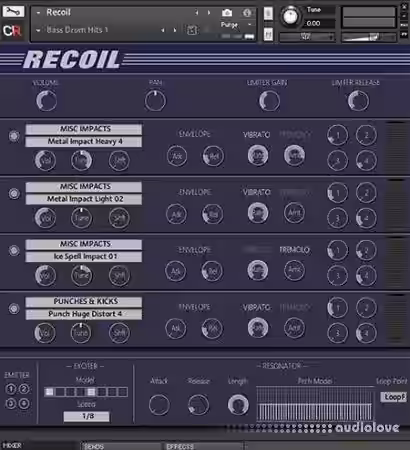Screen dimensions: 410x450
Task: Click the resonator Length knob
Action: click(x=238, y=404)
